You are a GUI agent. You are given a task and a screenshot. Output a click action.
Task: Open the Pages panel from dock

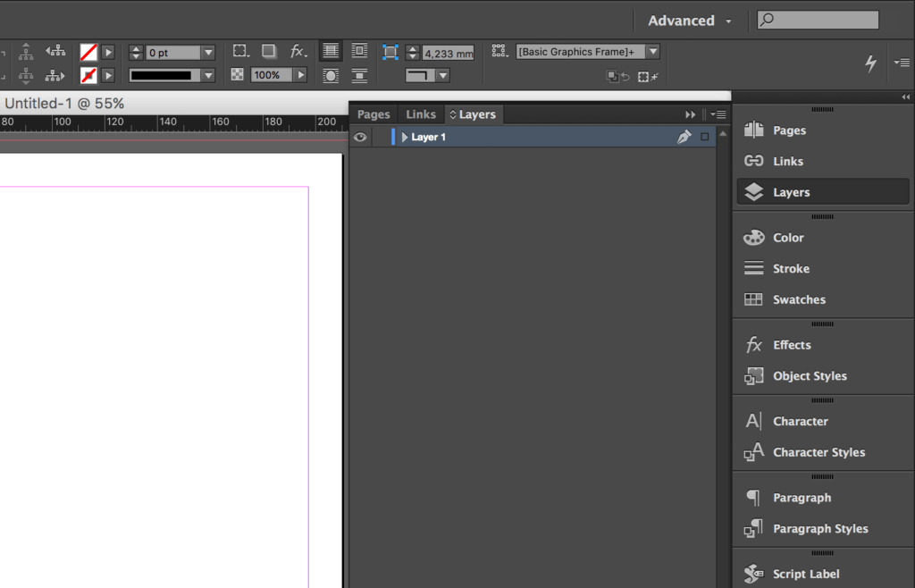pyautogui.click(x=823, y=130)
